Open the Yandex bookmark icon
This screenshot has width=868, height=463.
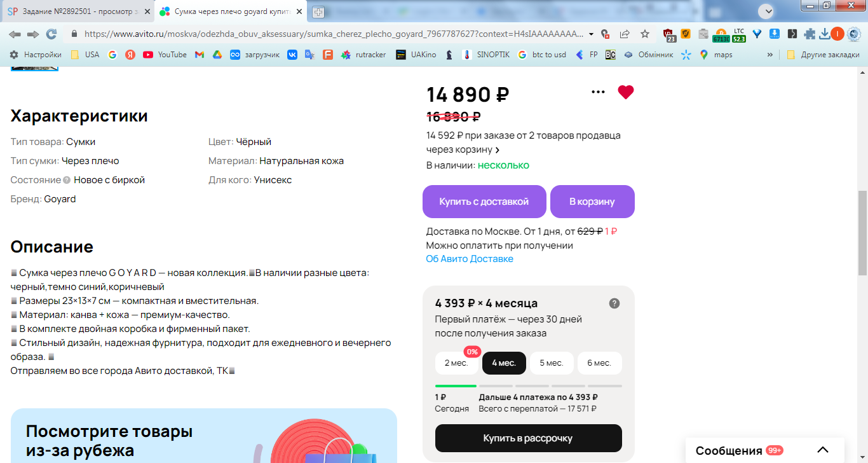point(130,55)
